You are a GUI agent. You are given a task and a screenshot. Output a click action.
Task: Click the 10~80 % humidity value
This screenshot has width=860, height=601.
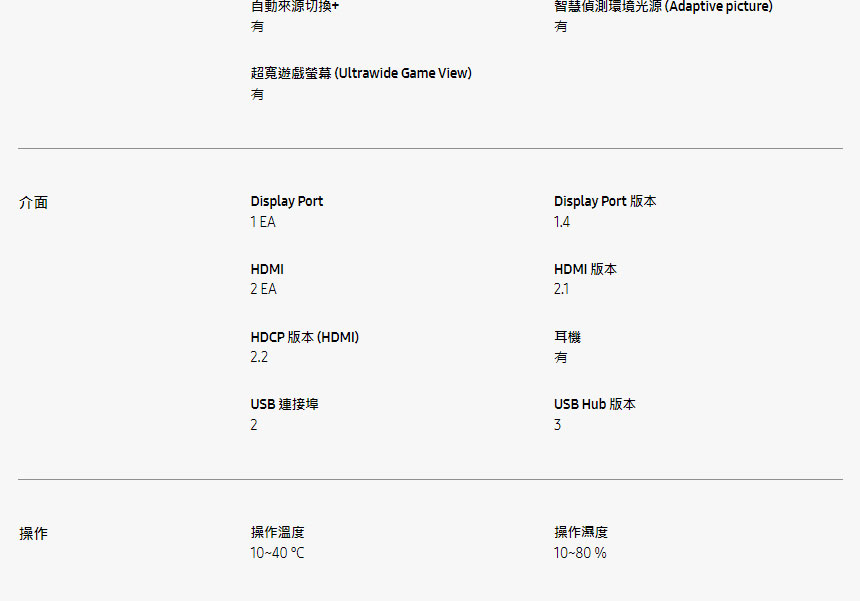(x=580, y=553)
